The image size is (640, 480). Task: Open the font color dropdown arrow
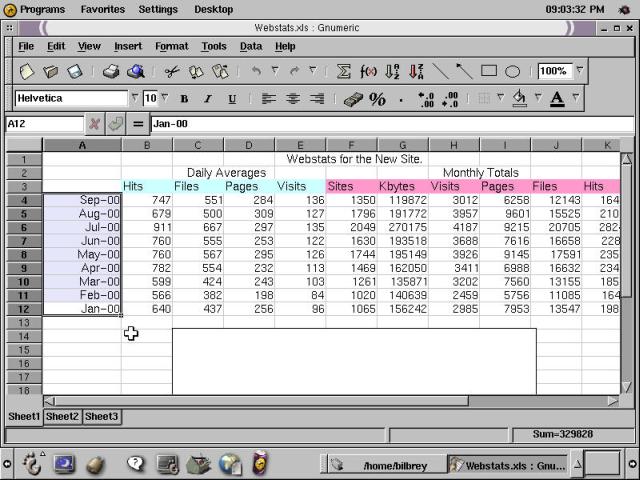point(576,98)
